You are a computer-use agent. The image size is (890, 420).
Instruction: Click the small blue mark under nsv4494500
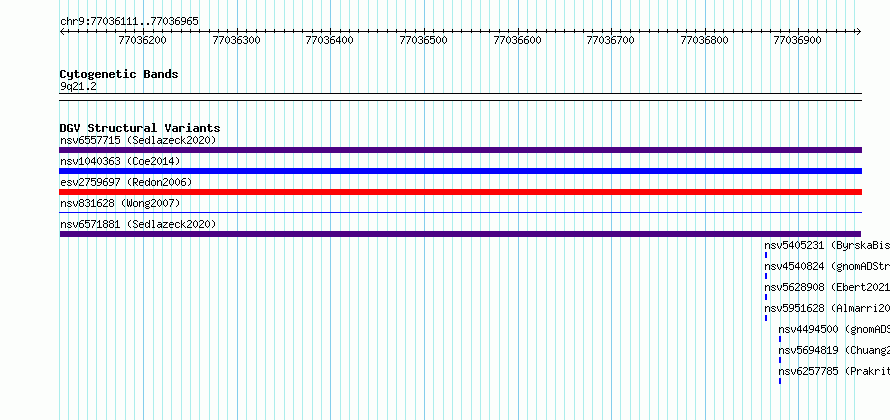tap(780, 339)
